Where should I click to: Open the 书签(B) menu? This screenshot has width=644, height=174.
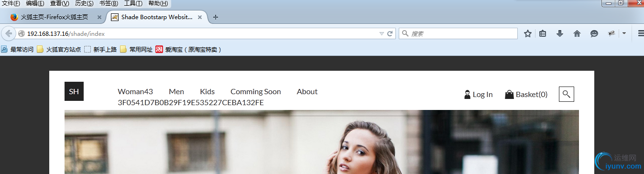(x=109, y=3)
